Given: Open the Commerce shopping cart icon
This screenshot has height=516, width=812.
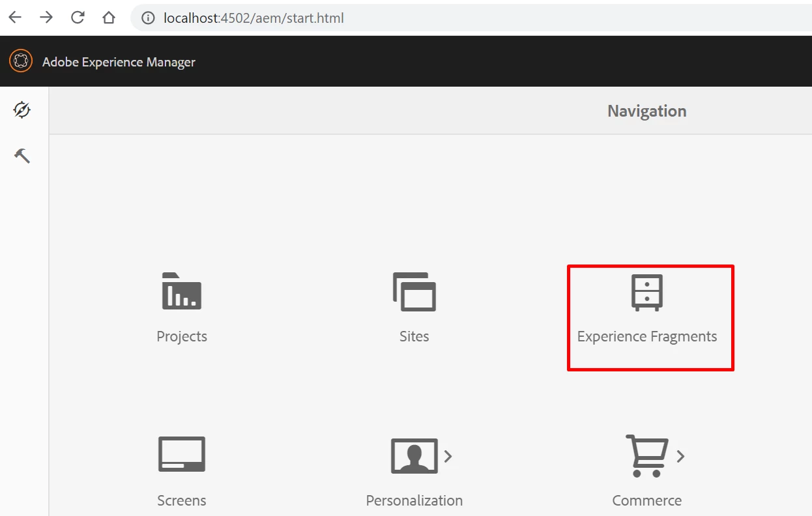Looking at the screenshot, I should (x=647, y=456).
